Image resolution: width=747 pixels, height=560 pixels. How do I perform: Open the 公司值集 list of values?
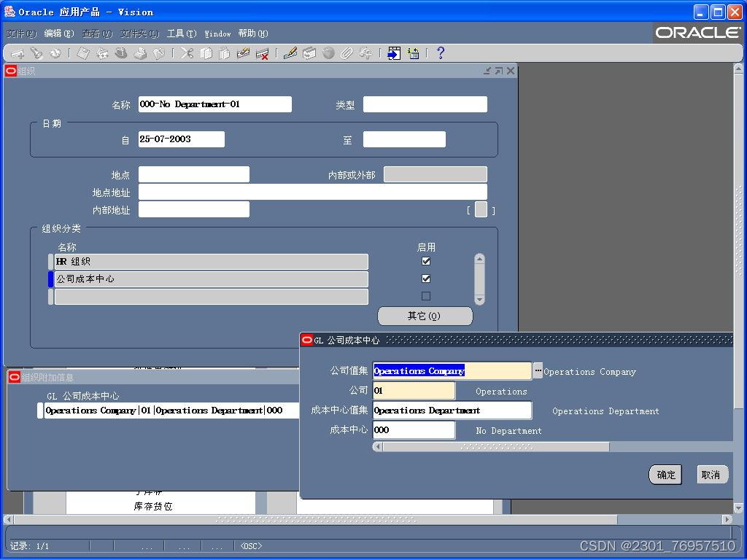pyautogui.click(x=538, y=371)
